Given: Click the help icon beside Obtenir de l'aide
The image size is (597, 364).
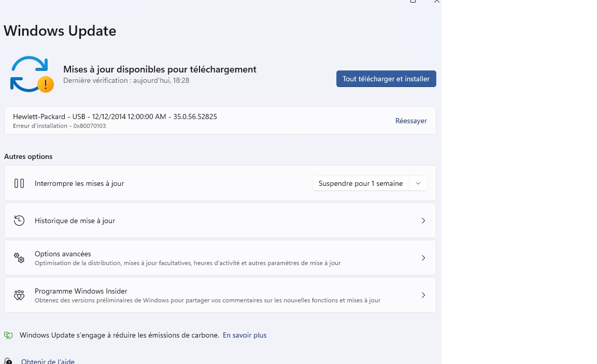Looking at the screenshot, I should click(x=8, y=361).
